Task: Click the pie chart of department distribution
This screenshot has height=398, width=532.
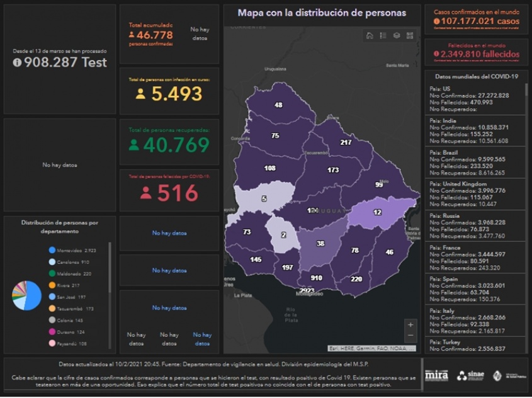Action: [26, 295]
